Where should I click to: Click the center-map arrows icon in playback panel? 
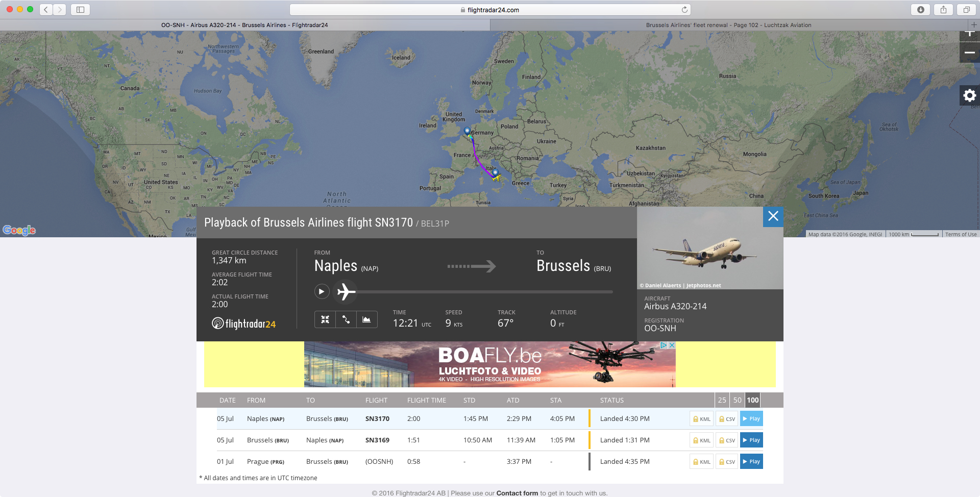[325, 319]
